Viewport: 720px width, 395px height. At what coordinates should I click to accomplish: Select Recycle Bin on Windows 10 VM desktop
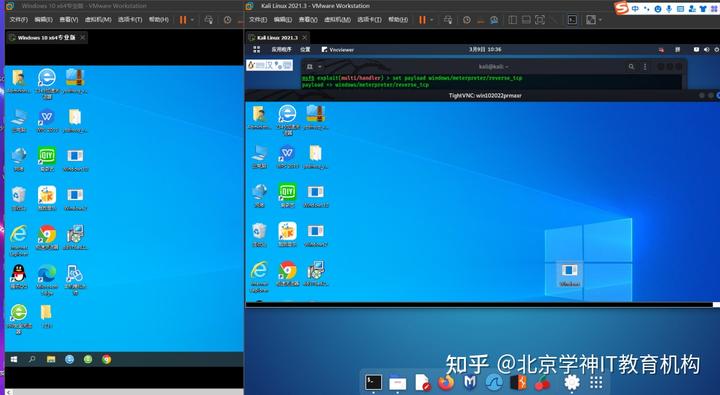click(x=18, y=198)
